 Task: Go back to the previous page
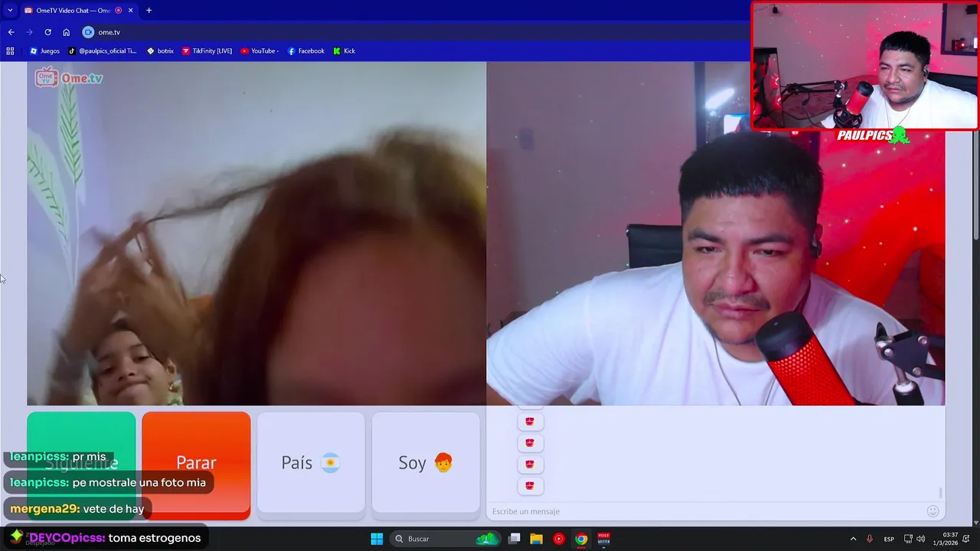[x=11, y=32]
